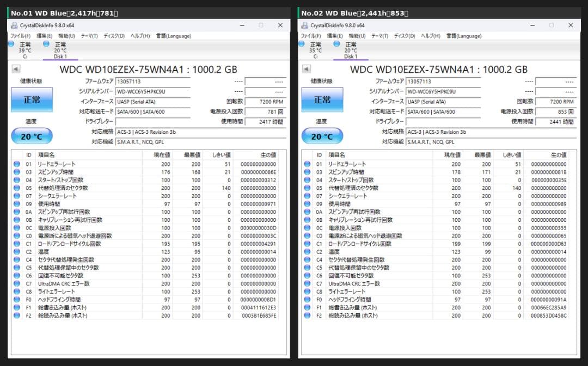Open ヘルプ(H) menu in left window
This screenshot has width=588, height=366.
coord(140,36)
